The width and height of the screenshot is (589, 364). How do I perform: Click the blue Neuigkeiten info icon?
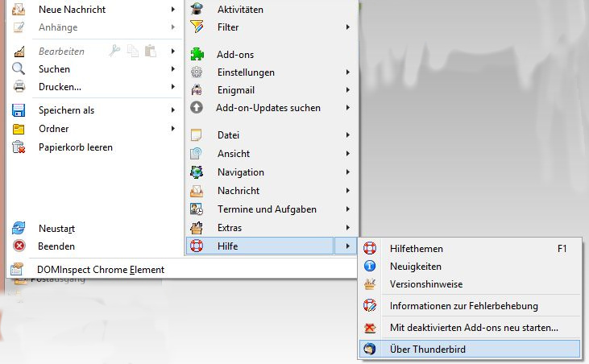coord(370,266)
